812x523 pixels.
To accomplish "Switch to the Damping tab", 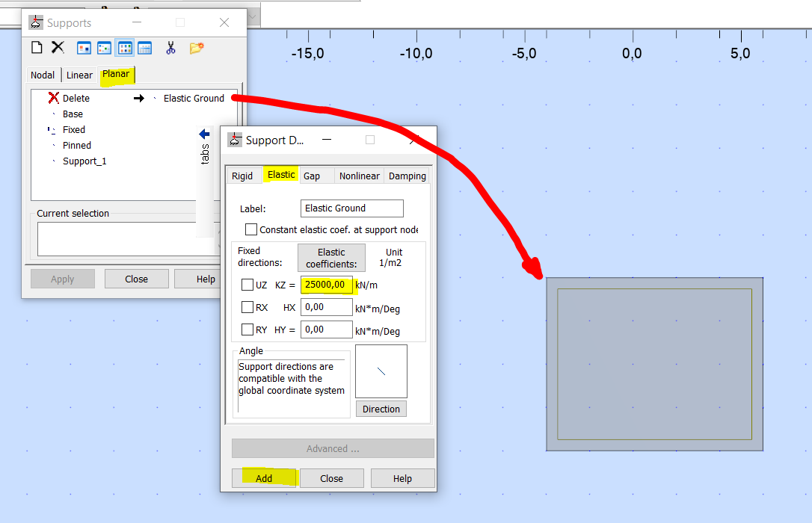I will [x=407, y=175].
